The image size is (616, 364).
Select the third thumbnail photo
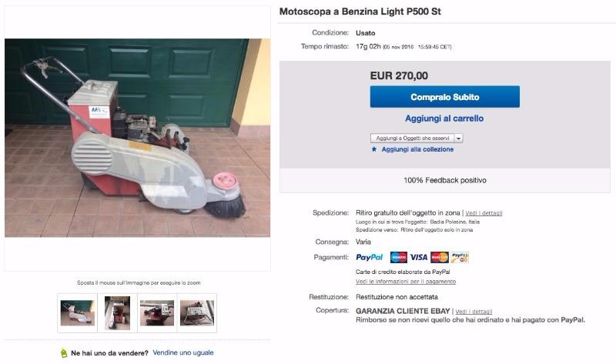(x=157, y=313)
